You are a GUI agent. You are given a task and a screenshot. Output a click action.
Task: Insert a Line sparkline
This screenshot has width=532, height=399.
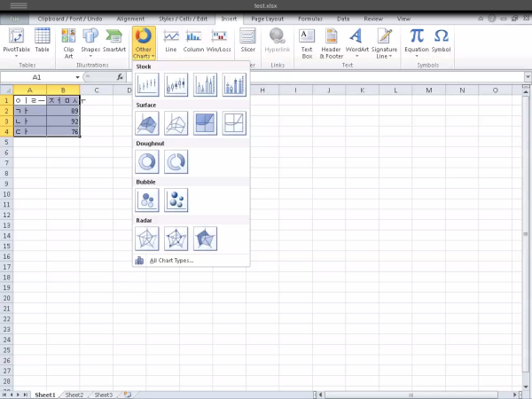coord(171,41)
